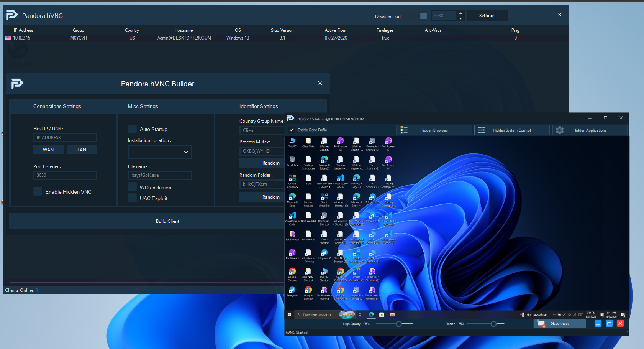Select the Next Work.txt file icon

[308, 217]
